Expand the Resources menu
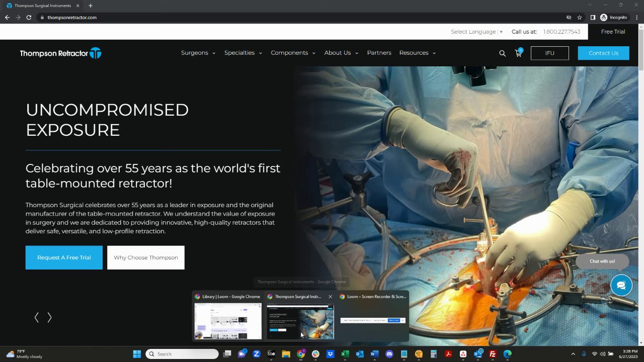The width and height of the screenshot is (644, 362). (417, 53)
